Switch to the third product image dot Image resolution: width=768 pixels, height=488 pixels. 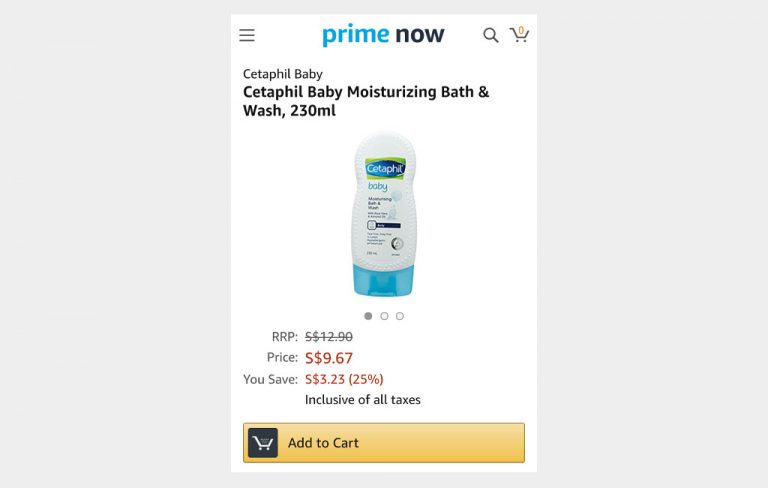coord(400,316)
